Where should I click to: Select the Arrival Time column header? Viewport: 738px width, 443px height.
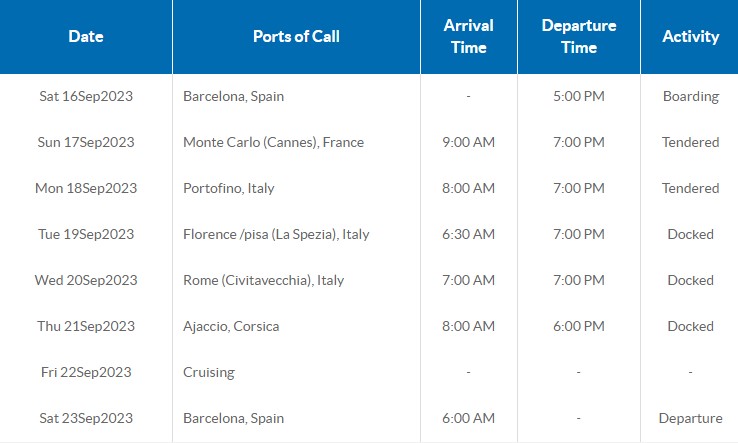click(x=468, y=36)
